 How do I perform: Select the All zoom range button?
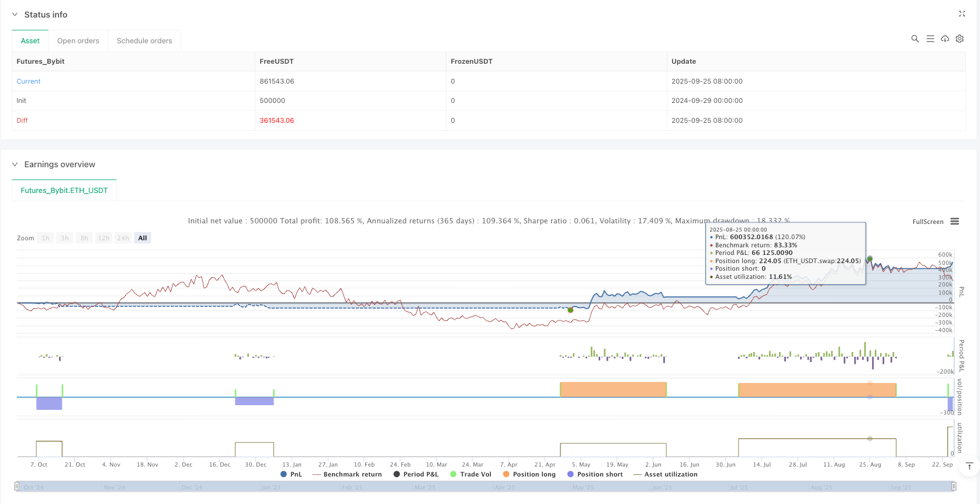(x=143, y=238)
